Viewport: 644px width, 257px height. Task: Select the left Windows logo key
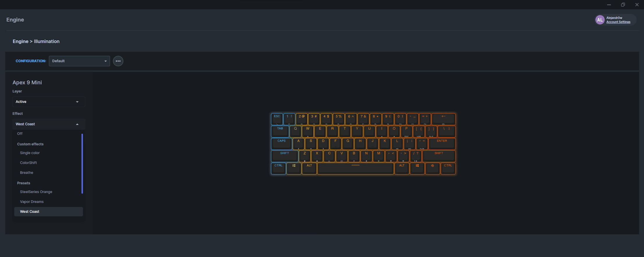(294, 168)
